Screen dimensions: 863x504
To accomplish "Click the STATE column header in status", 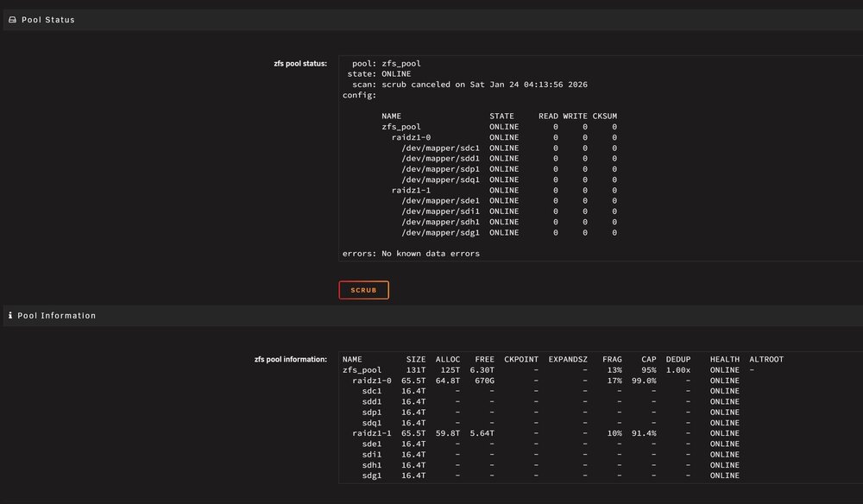I will coord(501,117).
